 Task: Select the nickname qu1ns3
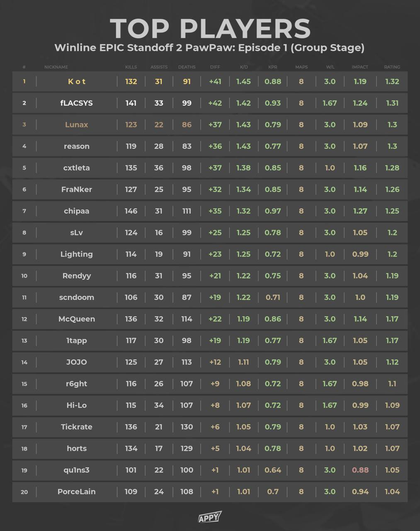click(x=77, y=470)
